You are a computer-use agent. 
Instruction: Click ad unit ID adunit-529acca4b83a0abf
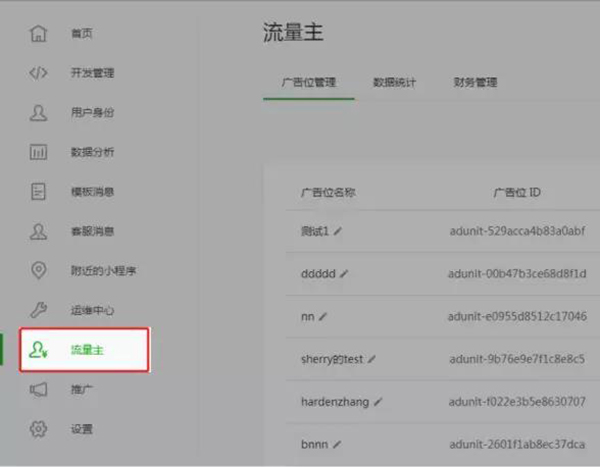pos(517,231)
